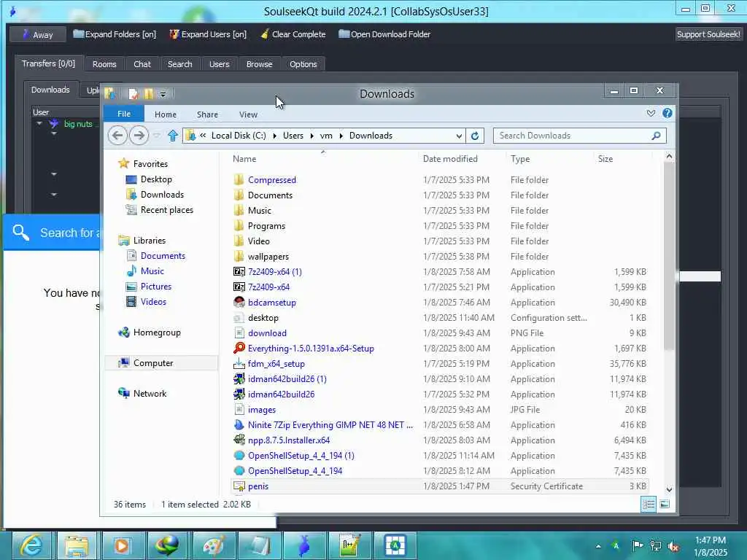Open the recent locations dropdown arrow
The width and height of the screenshot is (747, 560).
pyautogui.click(x=157, y=136)
